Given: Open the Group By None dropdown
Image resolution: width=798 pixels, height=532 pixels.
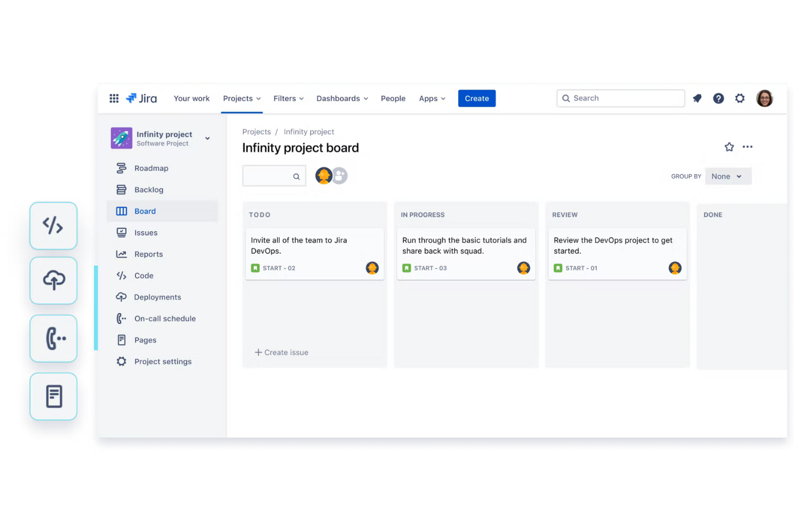Looking at the screenshot, I should (728, 176).
